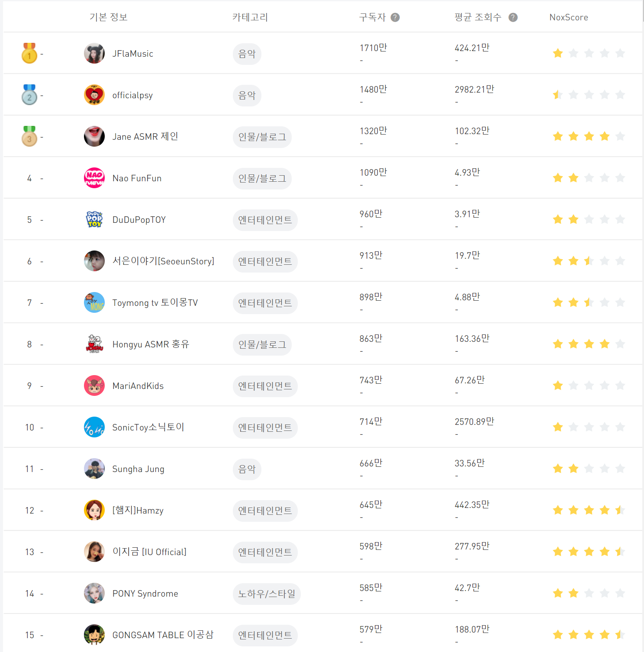Select 음악 category tag for JFlaMusic

[247, 54]
